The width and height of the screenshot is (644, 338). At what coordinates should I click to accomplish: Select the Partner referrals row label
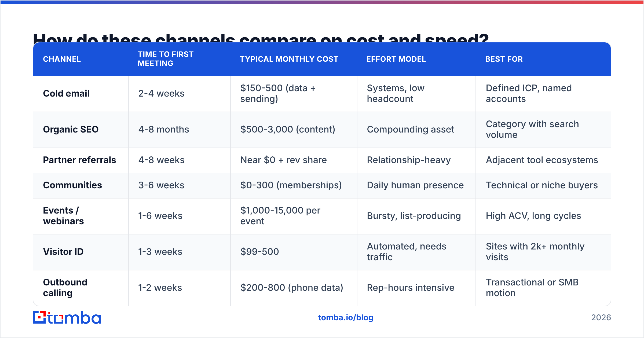[x=79, y=160]
